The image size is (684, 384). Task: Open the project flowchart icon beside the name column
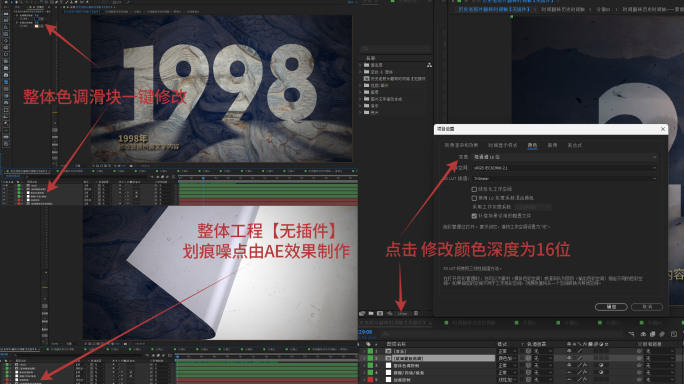(x=429, y=65)
